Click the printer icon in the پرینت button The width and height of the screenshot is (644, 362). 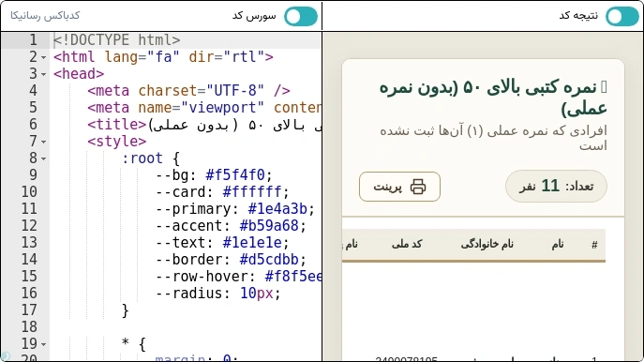(418, 187)
